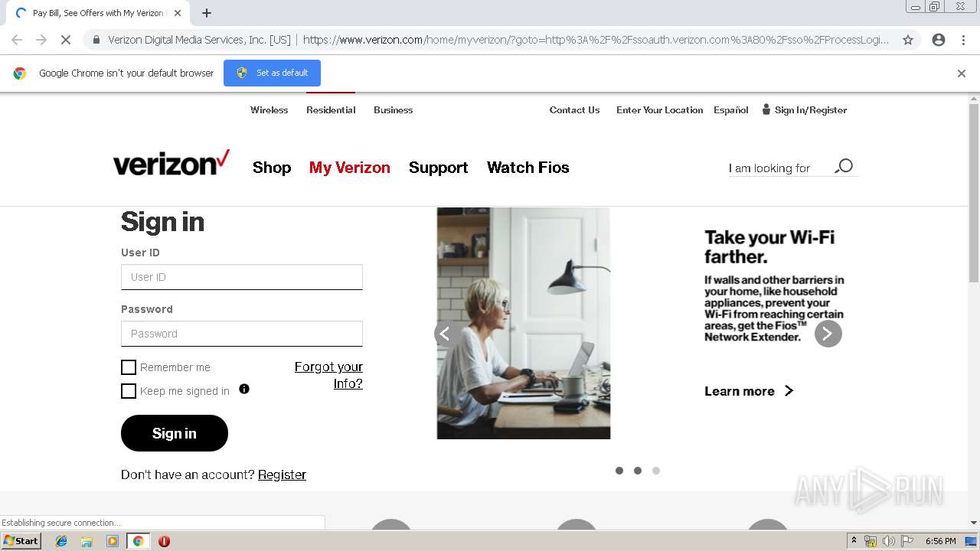Click the red Opera-style taskbar icon
Screen dimensions: 980x551
tap(164, 541)
